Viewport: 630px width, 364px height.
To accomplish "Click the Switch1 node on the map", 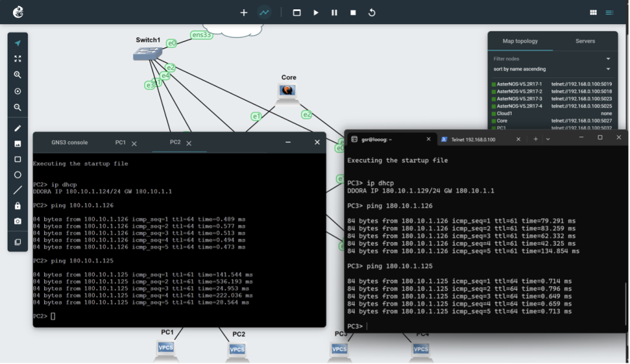I will [x=148, y=53].
